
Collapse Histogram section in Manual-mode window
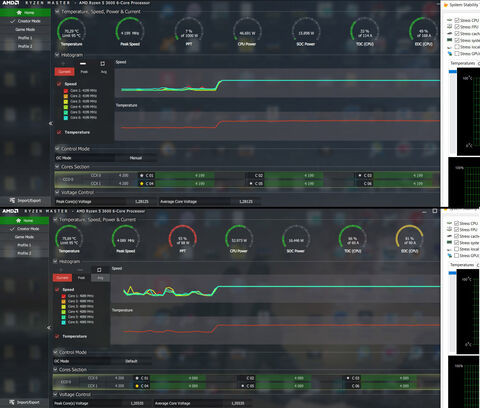(x=57, y=55)
